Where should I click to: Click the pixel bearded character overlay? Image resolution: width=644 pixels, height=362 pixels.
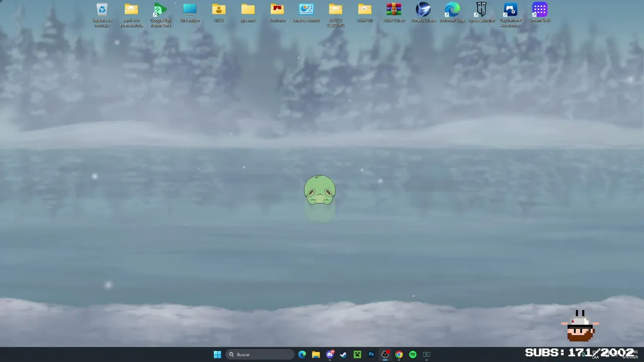click(x=580, y=326)
